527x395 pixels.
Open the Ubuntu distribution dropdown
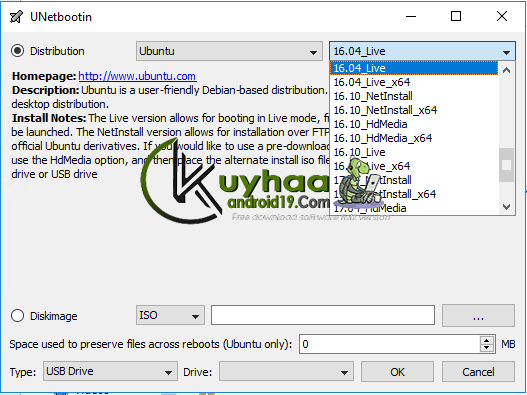229,51
